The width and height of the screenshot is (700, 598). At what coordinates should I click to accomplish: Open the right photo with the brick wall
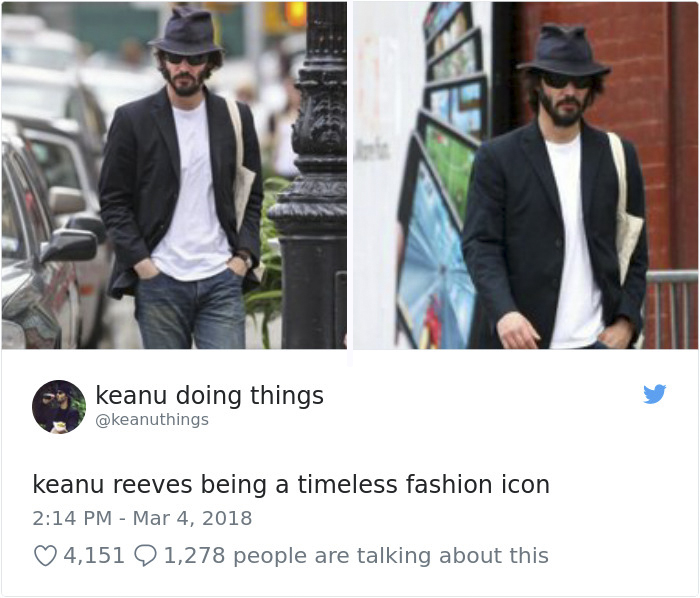(x=525, y=175)
